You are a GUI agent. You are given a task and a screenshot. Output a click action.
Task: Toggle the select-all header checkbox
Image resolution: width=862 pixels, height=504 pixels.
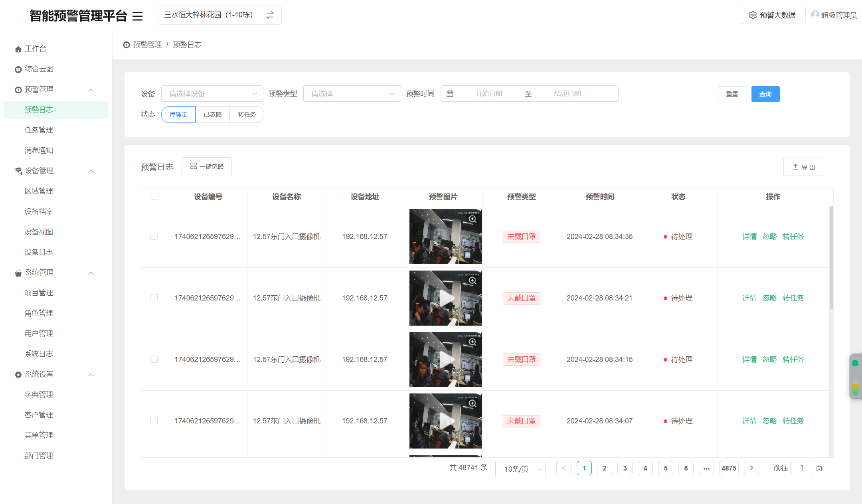[x=155, y=196]
